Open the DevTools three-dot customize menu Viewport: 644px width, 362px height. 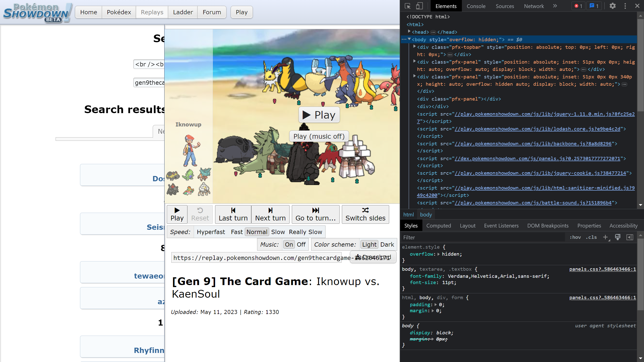pos(625,6)
